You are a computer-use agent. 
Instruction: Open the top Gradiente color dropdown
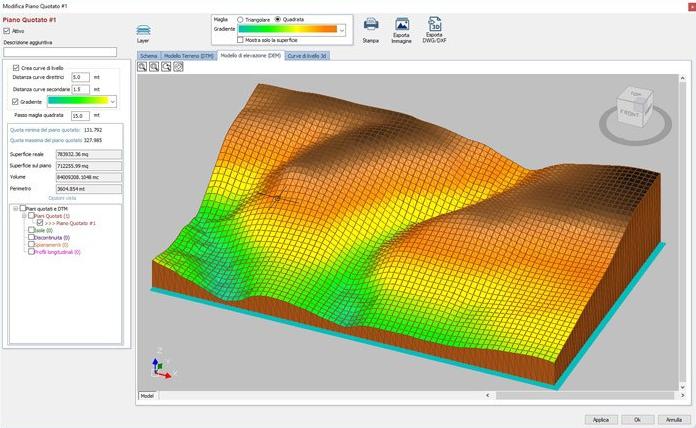(x=342, y=30)
